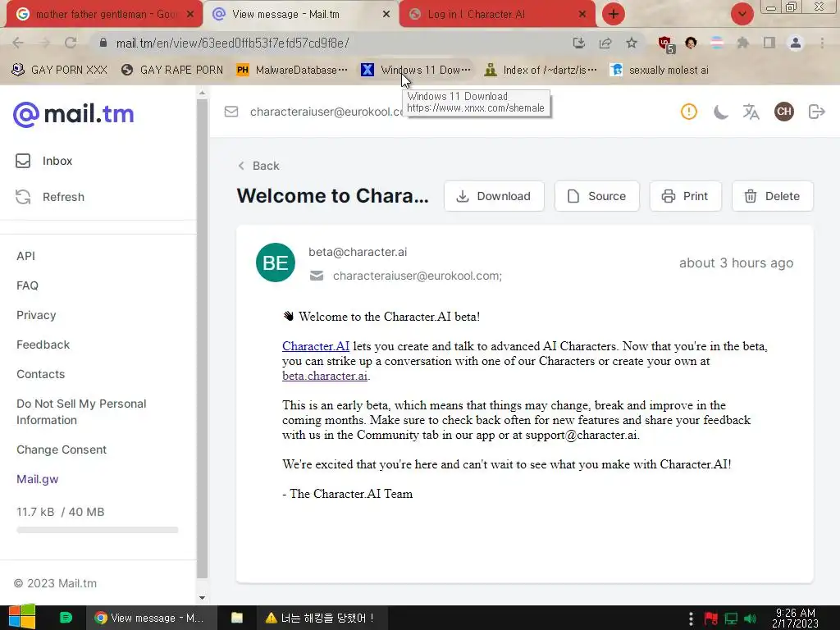
Task: Open the Contacts sidebar link
Action: 41,374
